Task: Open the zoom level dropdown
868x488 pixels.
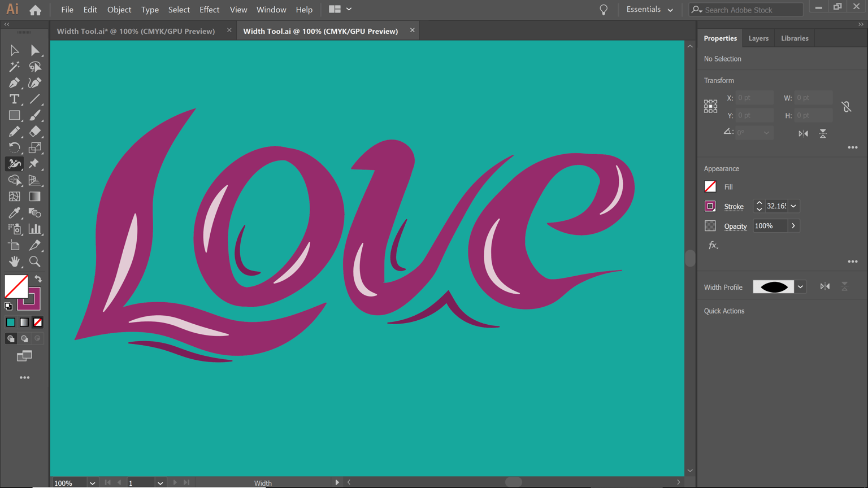Action: pos(92,483)
